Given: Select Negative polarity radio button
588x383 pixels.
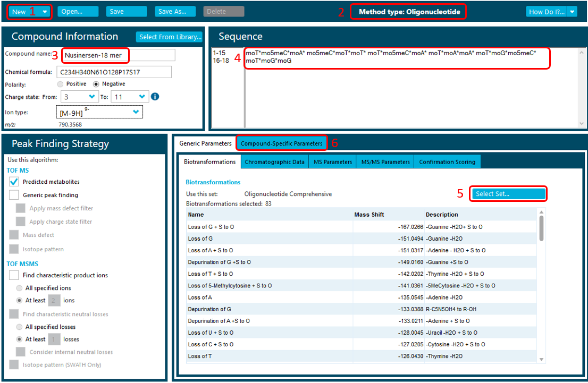Looking at the screenshot, I should 96,84.
